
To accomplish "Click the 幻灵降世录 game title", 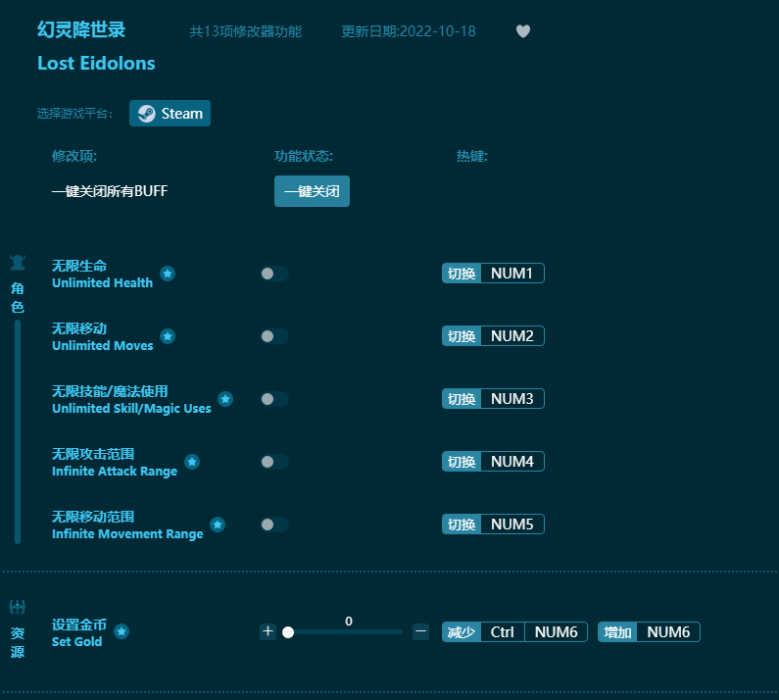I will (81, 29).
